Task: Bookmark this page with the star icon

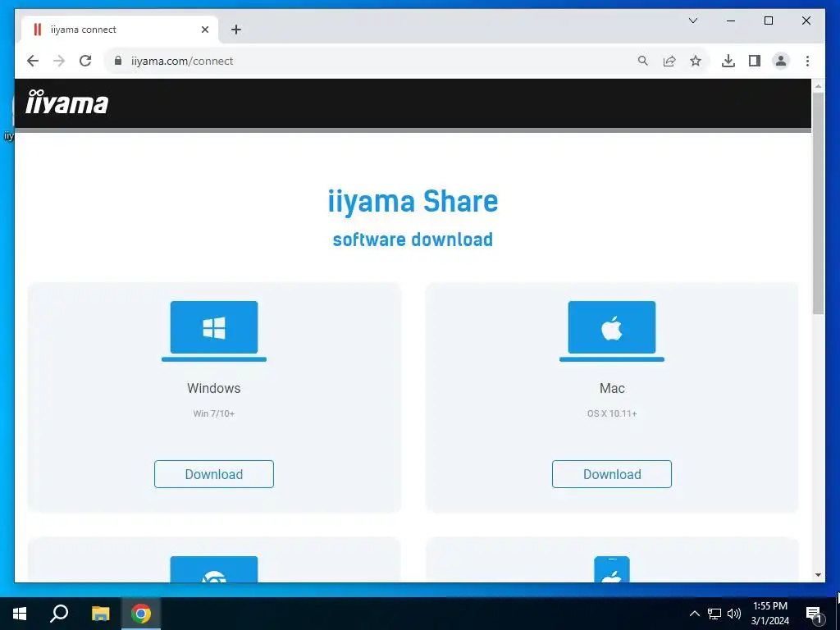Action: (x=696, y=61)
